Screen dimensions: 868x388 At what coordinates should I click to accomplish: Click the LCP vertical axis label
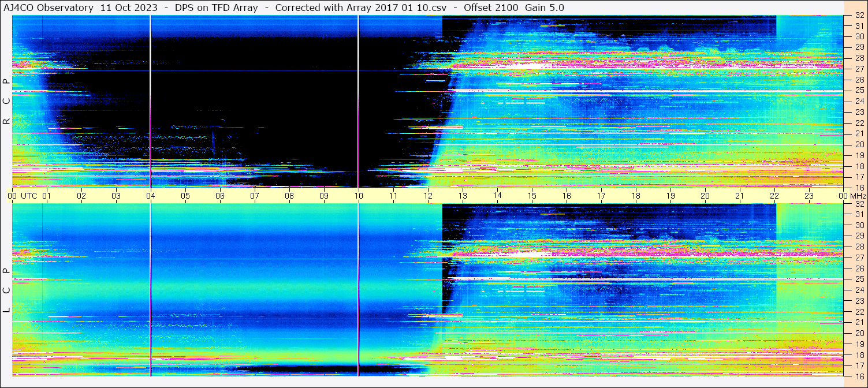pos(6,290)
